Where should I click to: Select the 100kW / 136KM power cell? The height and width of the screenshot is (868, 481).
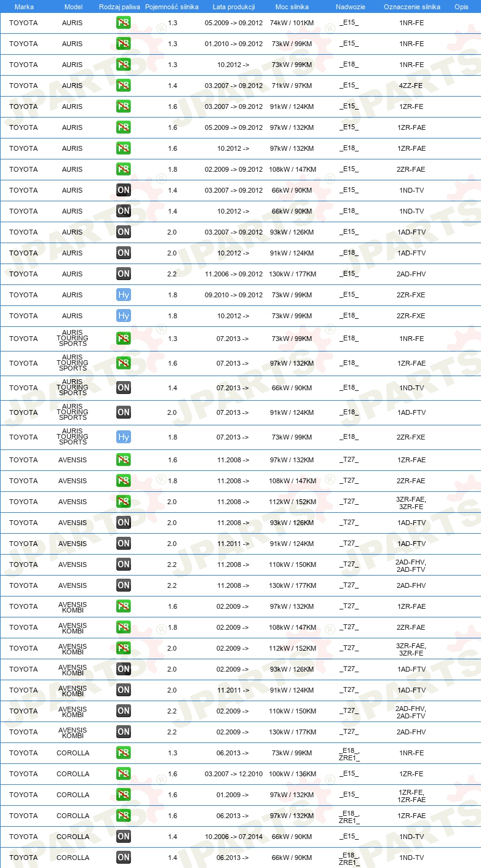point(292,774)
